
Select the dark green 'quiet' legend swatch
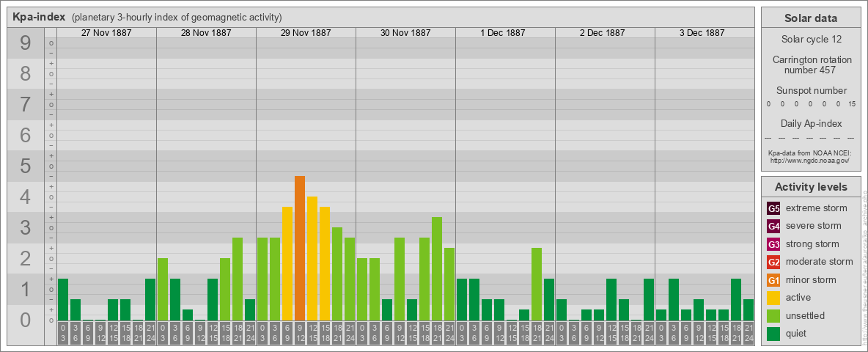click(x=773, y=333)
